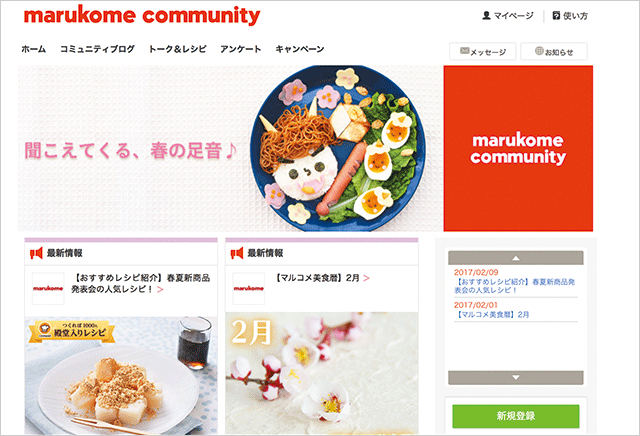This screenshot has height=436, width=640.
Task: Open the コミュニティブログ menu item
Action: point(97,49)
